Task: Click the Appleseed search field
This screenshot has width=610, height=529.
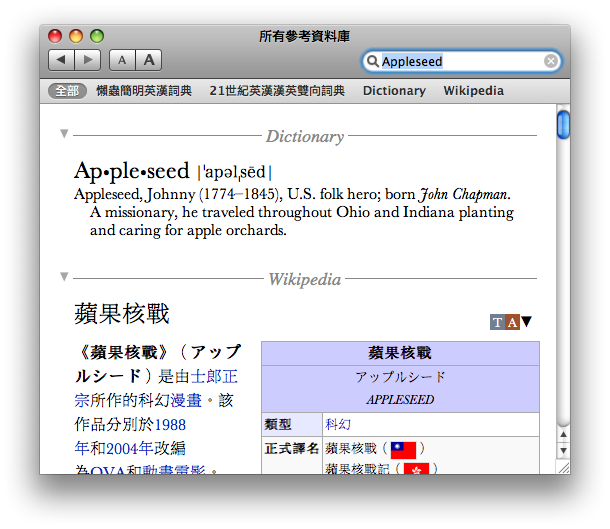Action: pos(461,61)
